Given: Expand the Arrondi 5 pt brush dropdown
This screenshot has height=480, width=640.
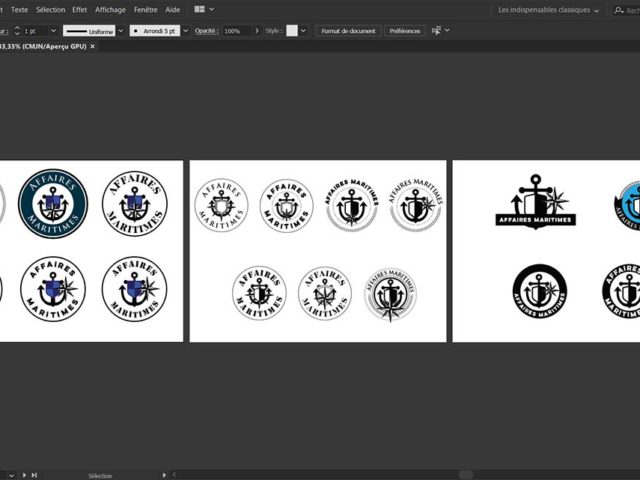Looking at the screenshot, I should tap(184, 31).
